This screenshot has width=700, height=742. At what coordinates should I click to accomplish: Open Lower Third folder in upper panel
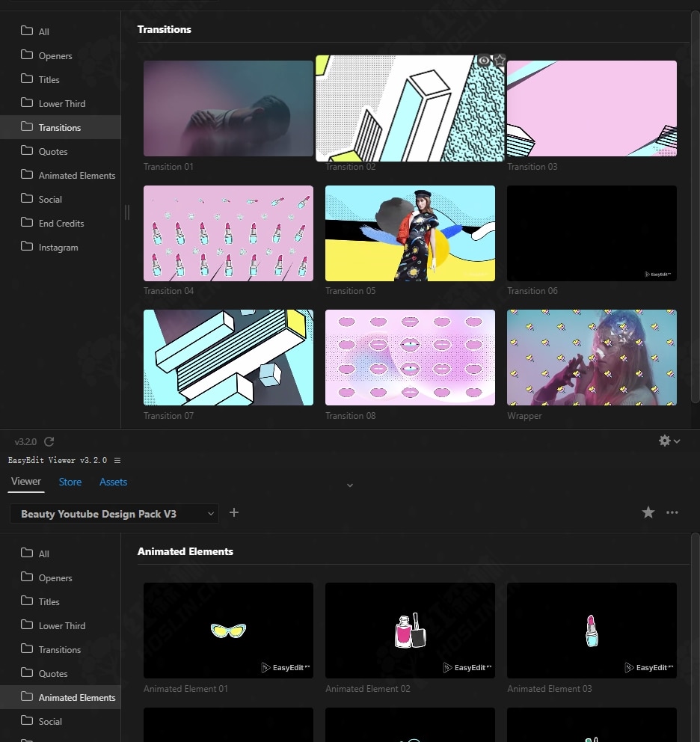(x=61, y=104)
